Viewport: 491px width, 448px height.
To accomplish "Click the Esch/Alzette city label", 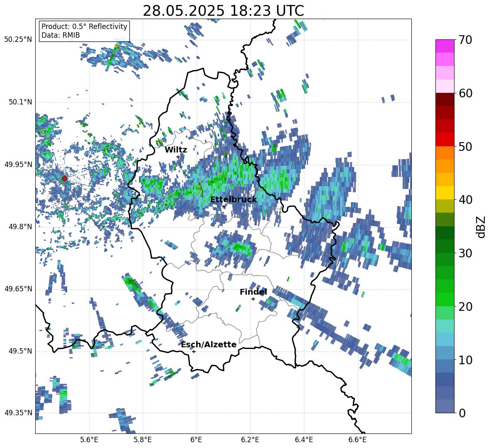I will [209, 344].
